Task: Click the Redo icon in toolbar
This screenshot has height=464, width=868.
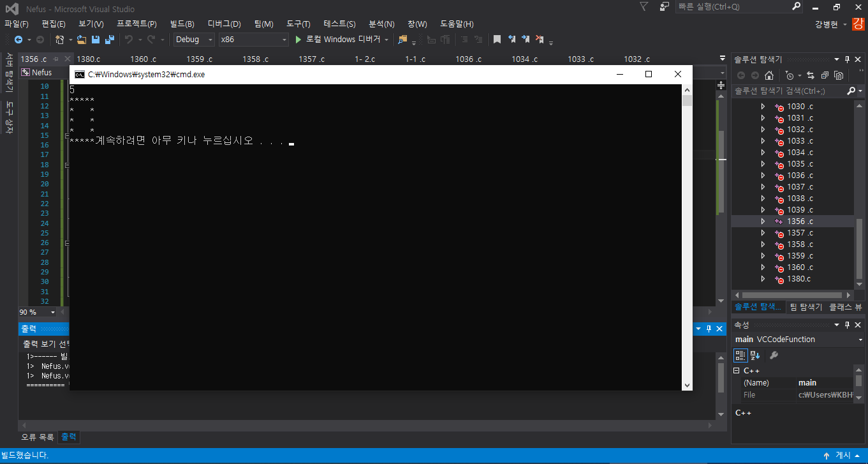Action: (151, 40)
